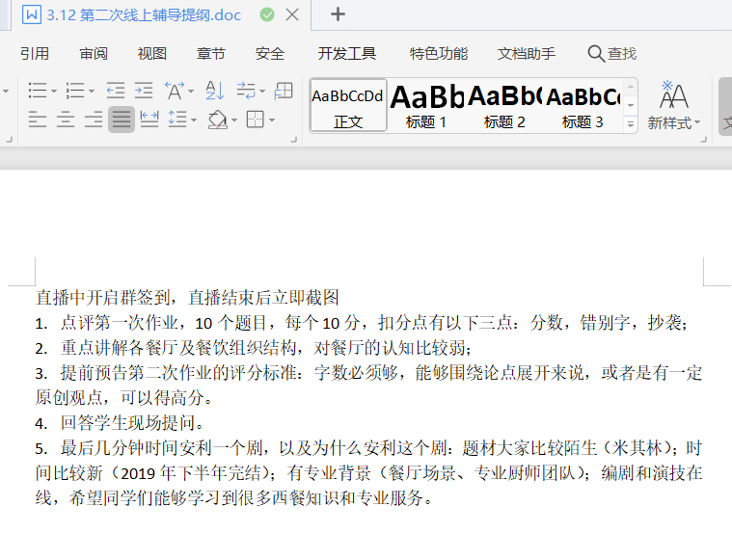Apply the 标题 1 style
Screen dimensions: 732x560
pos(426,106)
